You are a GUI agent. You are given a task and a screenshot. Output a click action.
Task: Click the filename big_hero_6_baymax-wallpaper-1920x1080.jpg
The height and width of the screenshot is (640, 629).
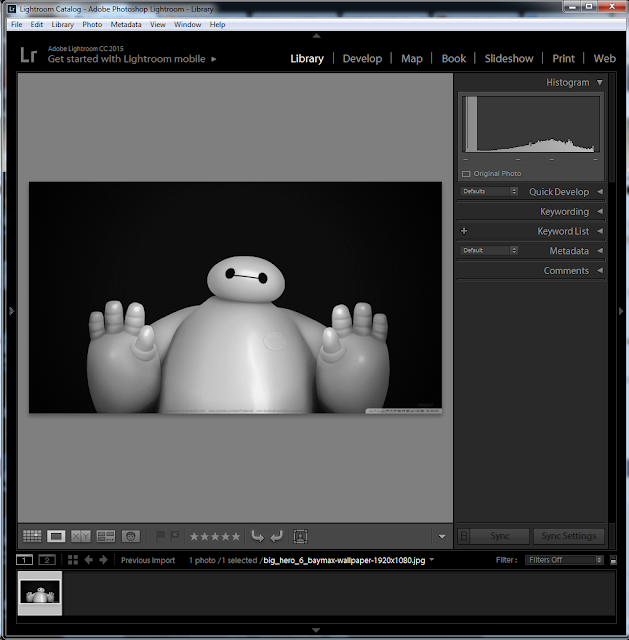click(344, 560)
